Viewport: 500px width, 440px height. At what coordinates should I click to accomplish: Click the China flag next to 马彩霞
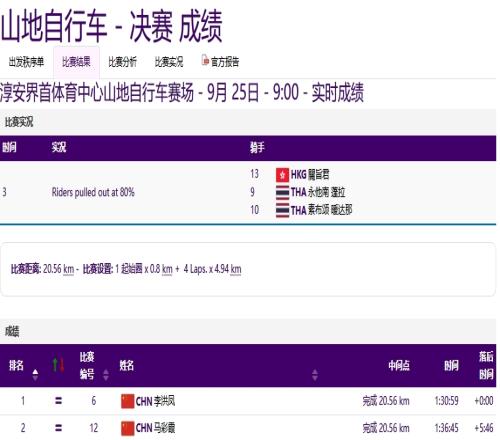128,428
